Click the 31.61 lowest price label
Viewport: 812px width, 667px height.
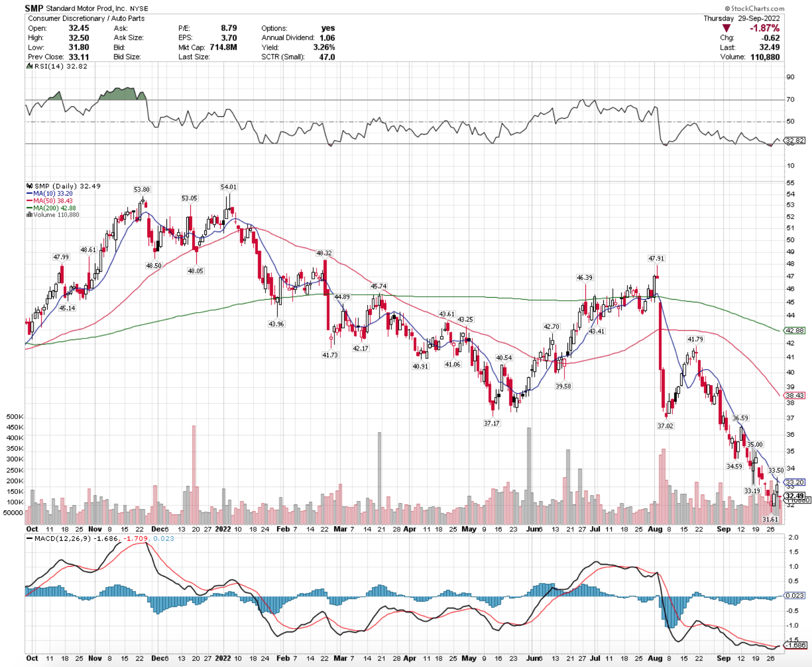770,519
